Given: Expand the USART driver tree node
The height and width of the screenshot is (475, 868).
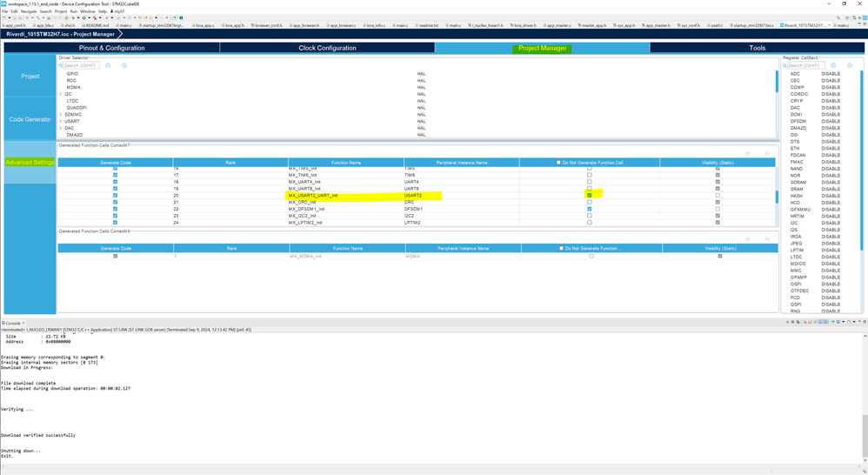Looking at the screenshot, I should [x=61, y=121].
